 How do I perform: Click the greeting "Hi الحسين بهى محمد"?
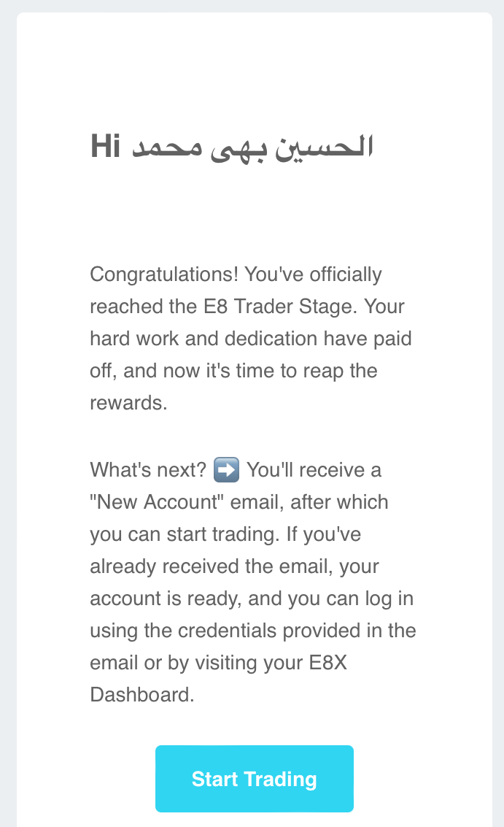pos(232,145)
